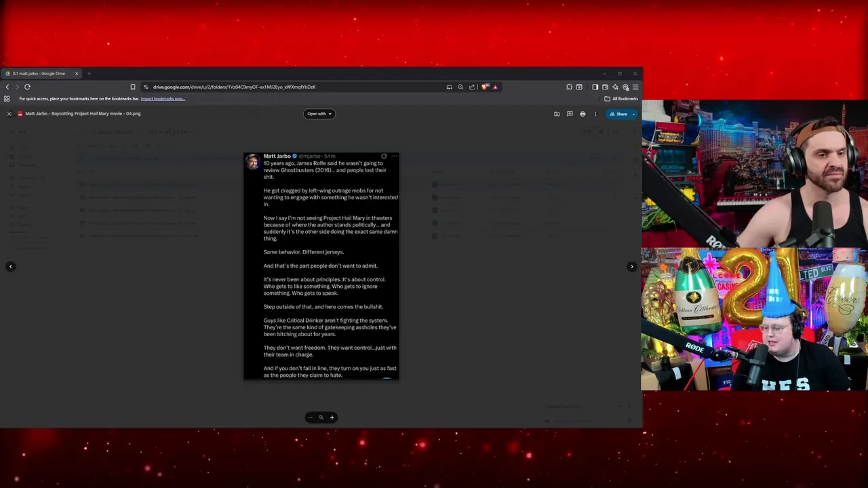Bookmark this page using the address bar bookmark icon

pyautogui.click(x=133, y=87)
